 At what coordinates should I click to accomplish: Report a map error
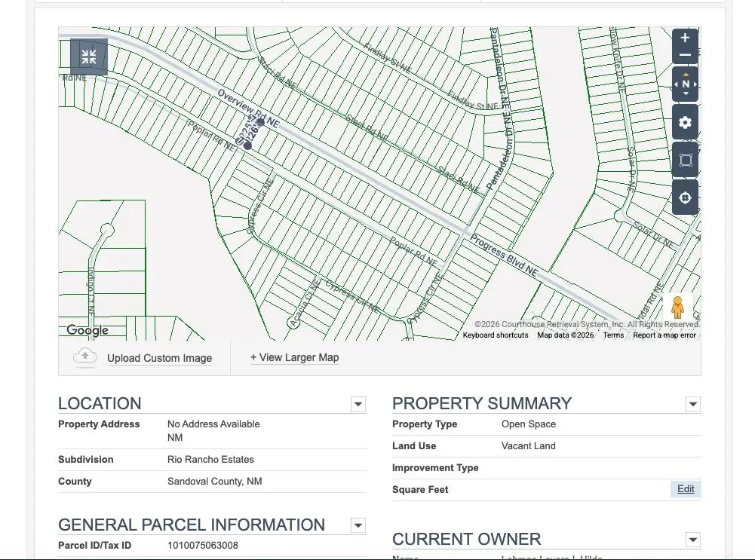tap(664, 335)
